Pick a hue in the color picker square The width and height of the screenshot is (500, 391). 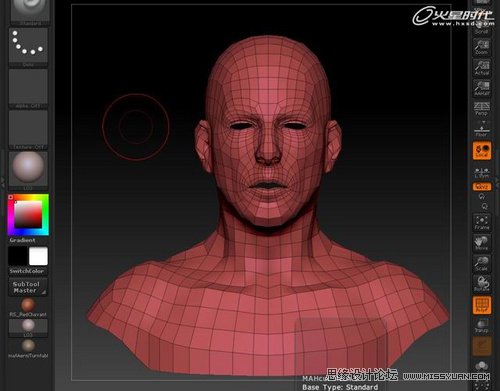[28, 215]
